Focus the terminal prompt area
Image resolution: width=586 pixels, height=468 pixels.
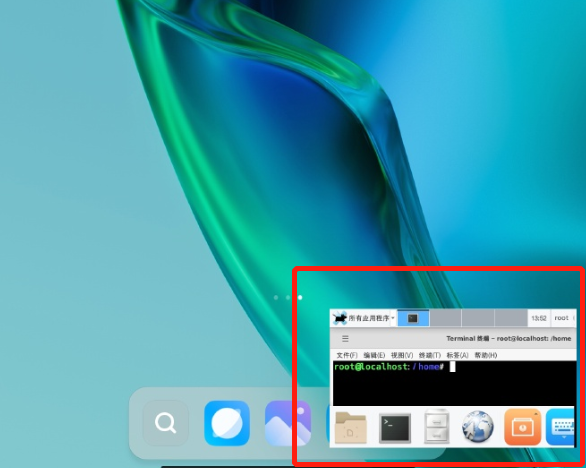tap(454, 383)
